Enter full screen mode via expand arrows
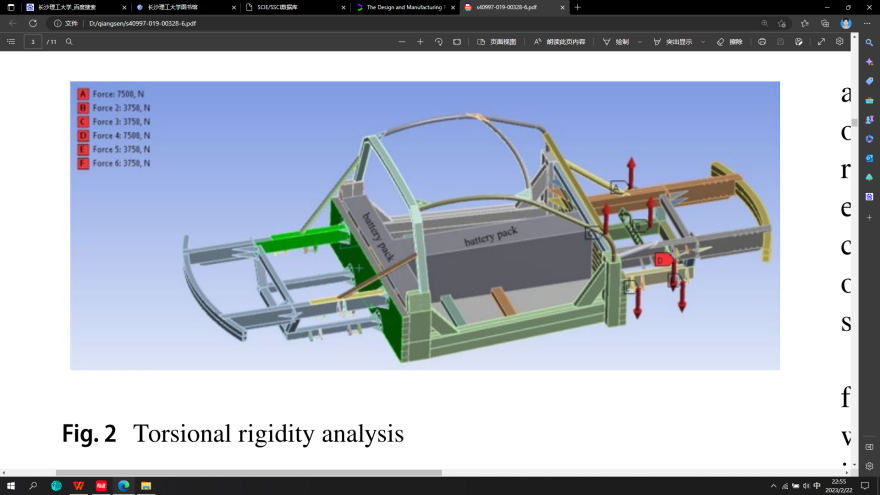 (821, 42)
